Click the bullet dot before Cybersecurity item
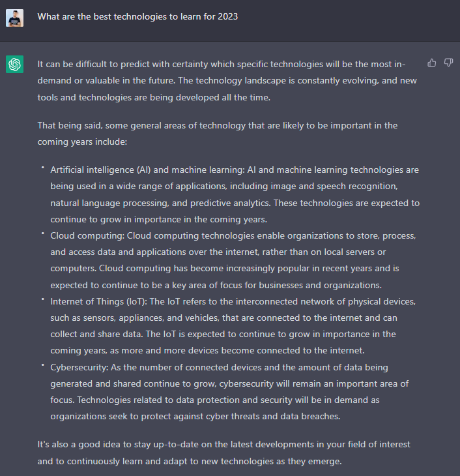 coord(43,365)
